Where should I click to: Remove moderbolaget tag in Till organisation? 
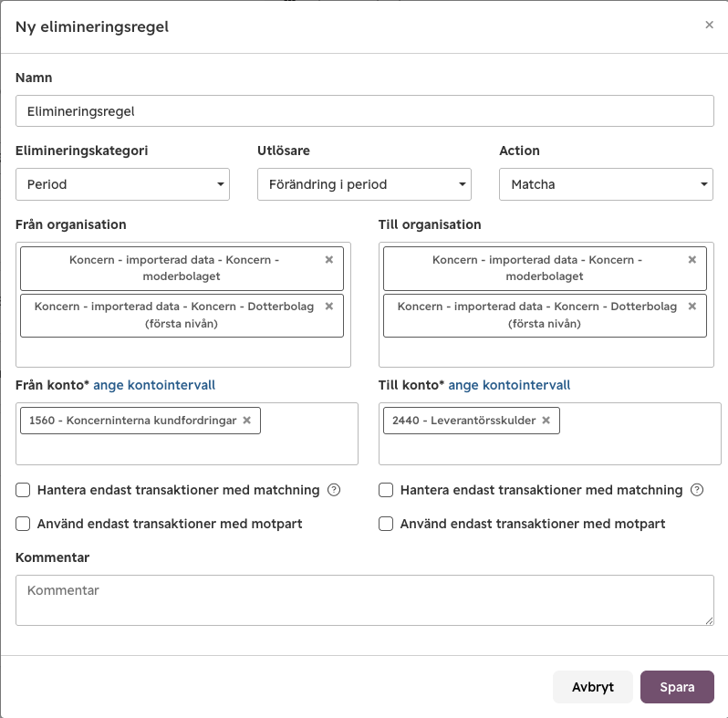[x=692, y=260]
